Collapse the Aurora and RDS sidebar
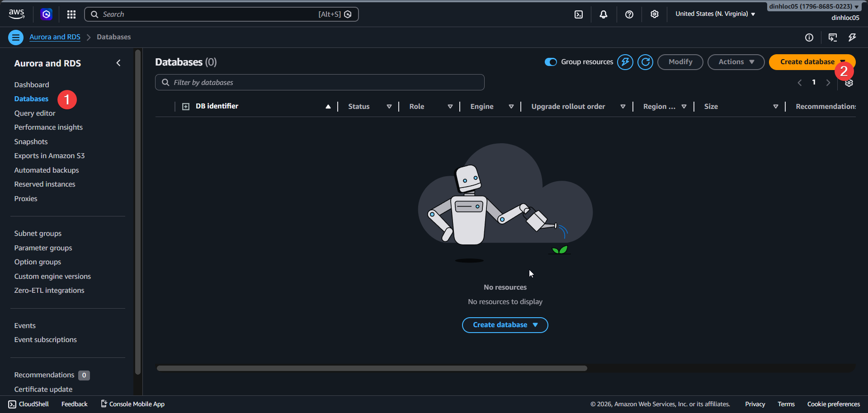Viewport: 868px width, 413px height. [x=118, y=63]
